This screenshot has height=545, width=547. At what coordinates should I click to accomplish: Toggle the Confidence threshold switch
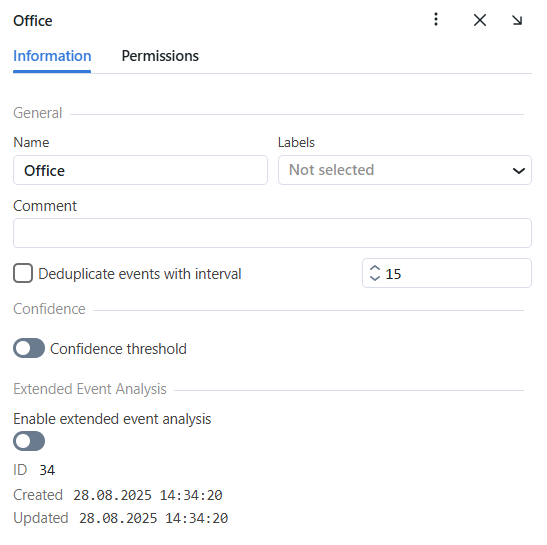(x=29, y=348)
